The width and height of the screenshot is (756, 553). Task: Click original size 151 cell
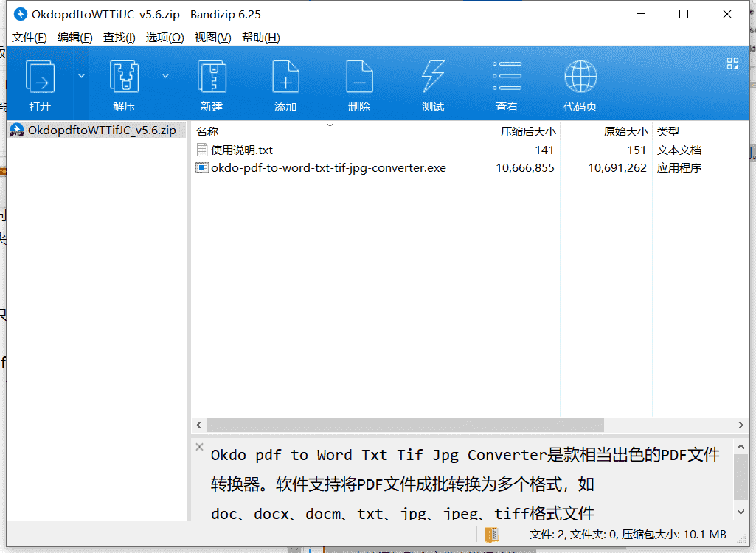point(637,150)
